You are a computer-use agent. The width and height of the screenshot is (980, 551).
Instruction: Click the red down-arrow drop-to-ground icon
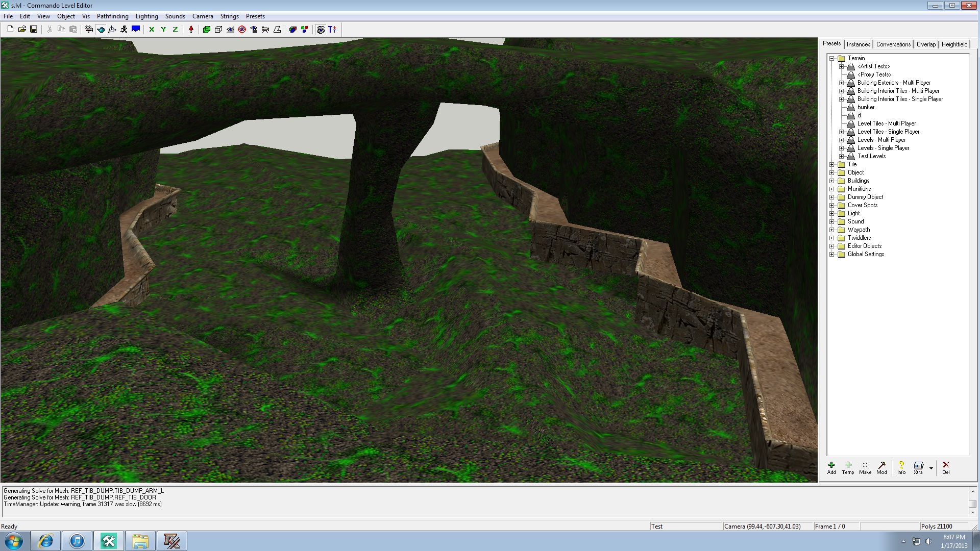[191, 30]
